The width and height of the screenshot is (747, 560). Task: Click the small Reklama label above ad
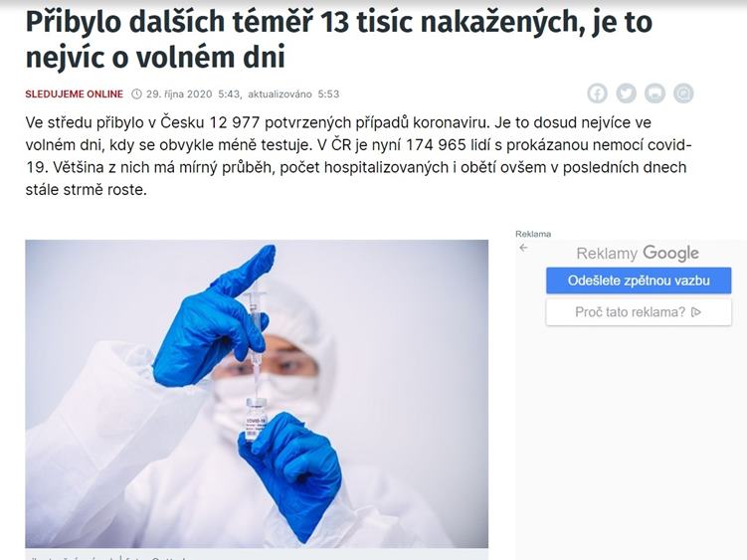pos(533,234)
